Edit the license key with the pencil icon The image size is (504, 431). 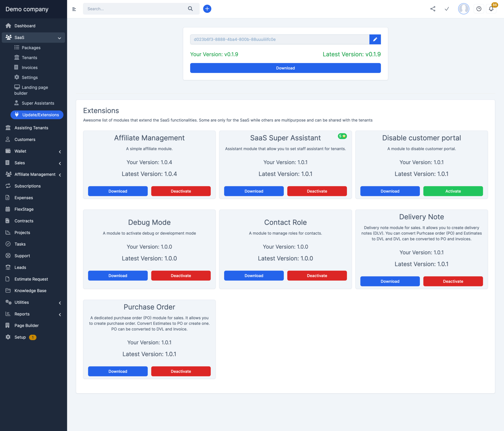(375, 39)
